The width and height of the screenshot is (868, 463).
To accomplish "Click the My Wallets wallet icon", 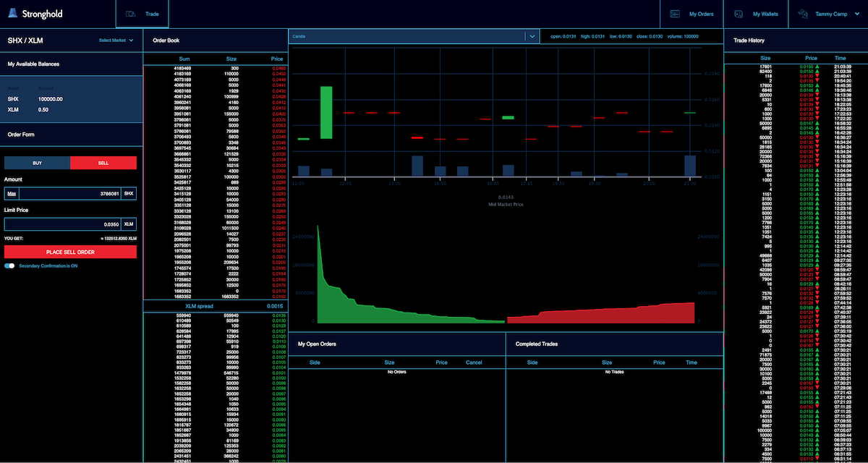I will click(739, 14).
